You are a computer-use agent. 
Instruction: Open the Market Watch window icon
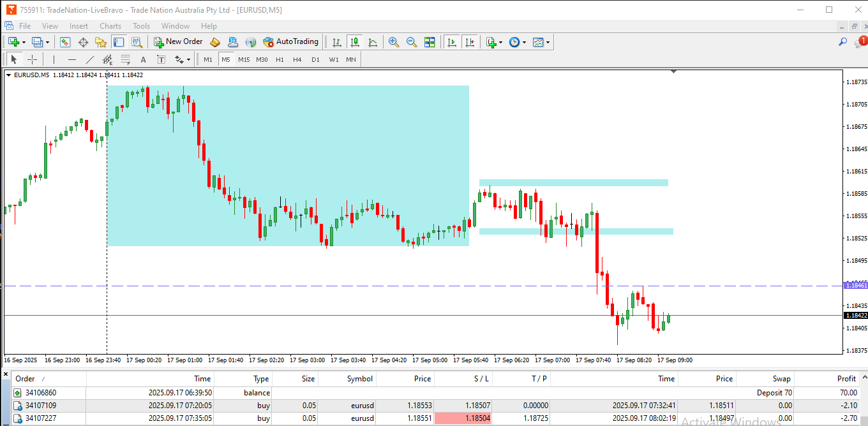tap(65, 42)
